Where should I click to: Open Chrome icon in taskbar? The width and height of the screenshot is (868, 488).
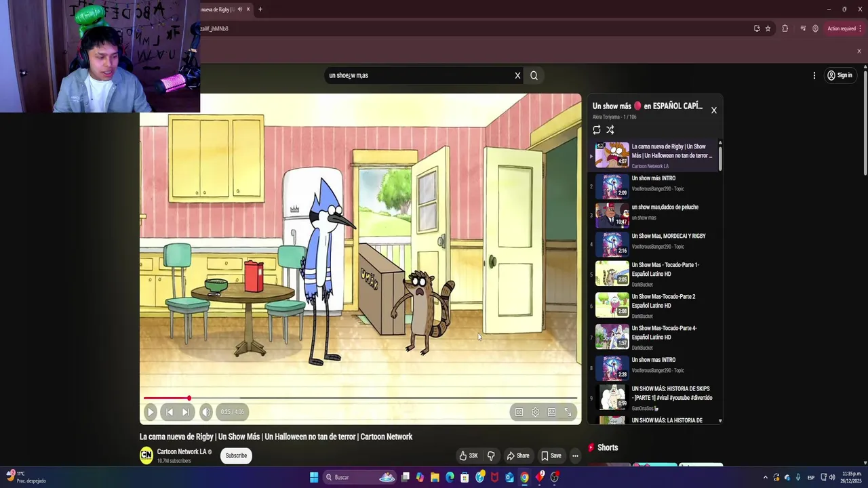click(524, 477)
